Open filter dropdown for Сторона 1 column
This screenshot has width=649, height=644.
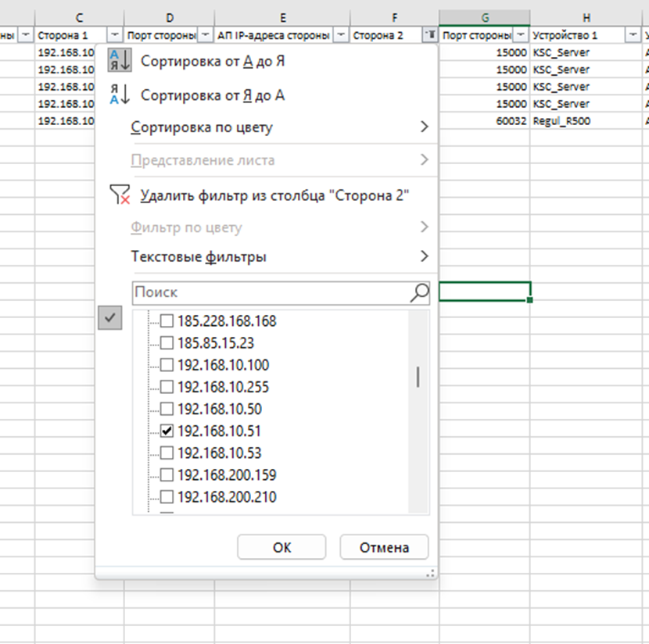point(116,35)
